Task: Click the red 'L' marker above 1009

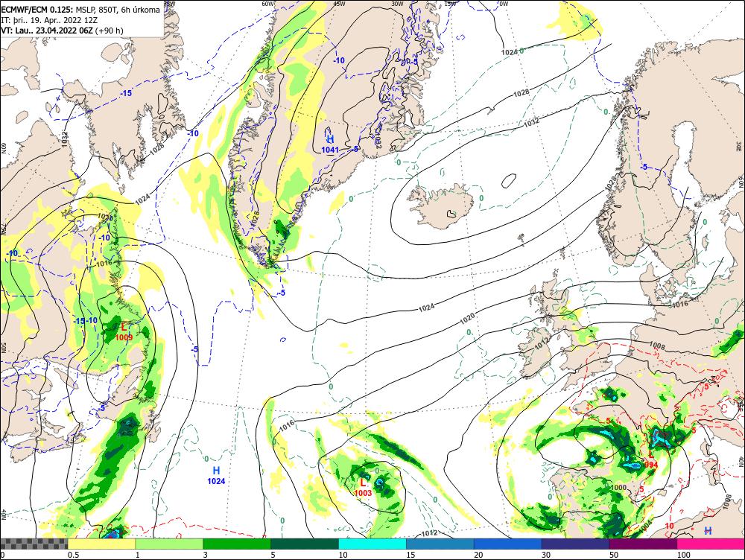Action: 124,327
